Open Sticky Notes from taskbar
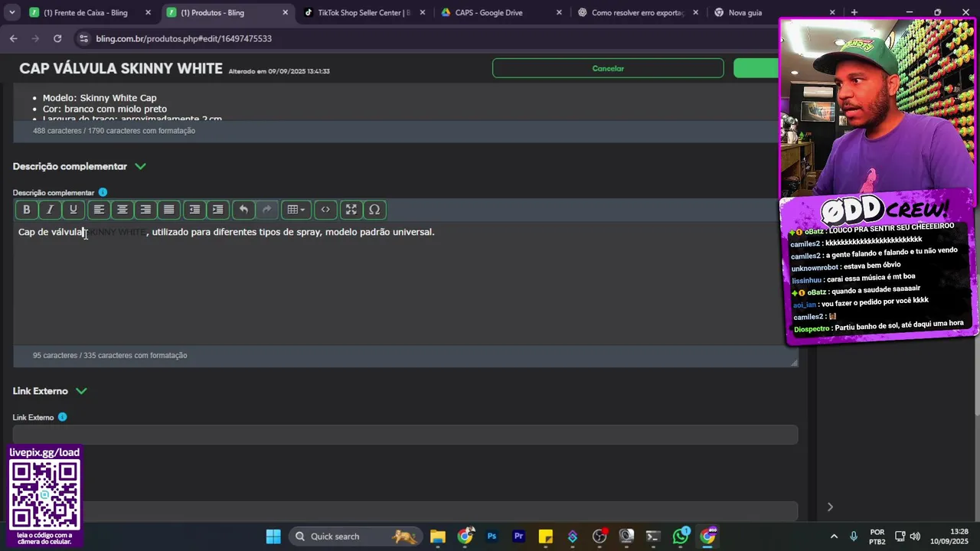The height and width of the screenshot is (551, 980). coord(545,536)
